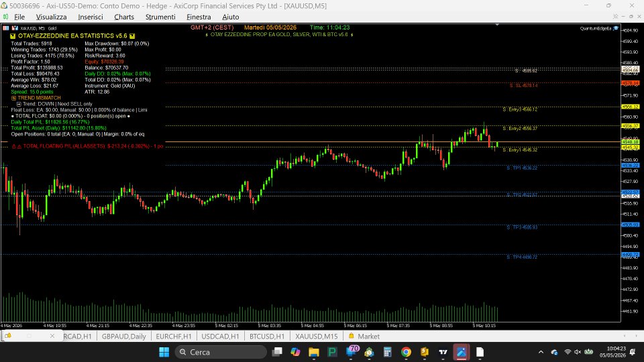Viewport: 644px width, 362px height.
Task: Switch to the USDCAD,H1 chart tab
Action: (x=220, y=336)
